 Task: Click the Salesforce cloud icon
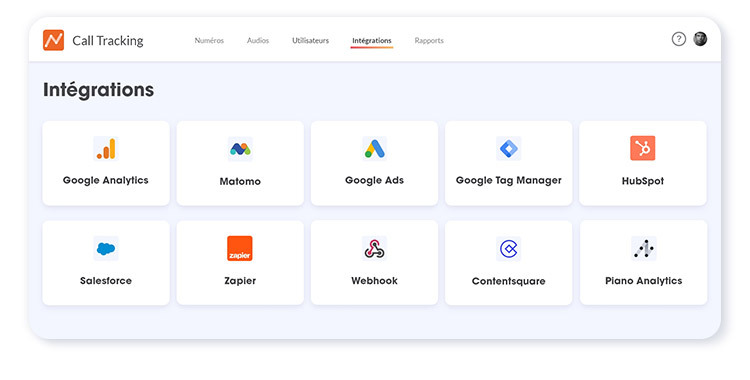tap(106, 248)
